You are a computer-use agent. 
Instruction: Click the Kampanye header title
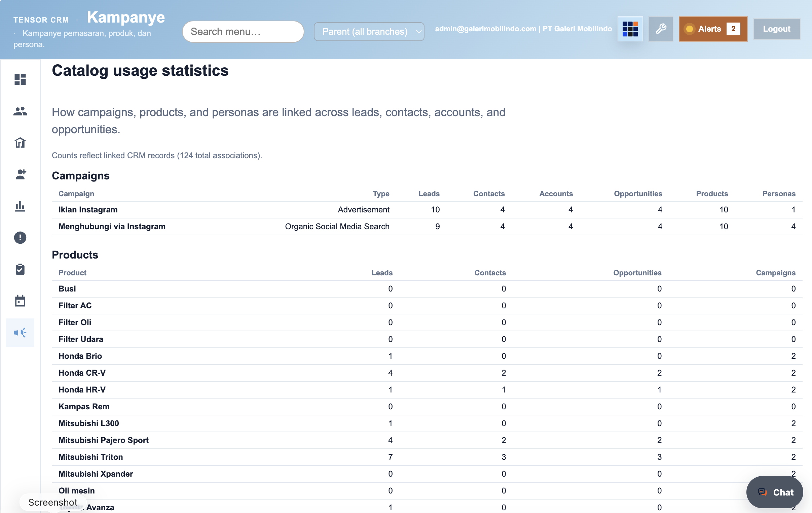point(126,17)
